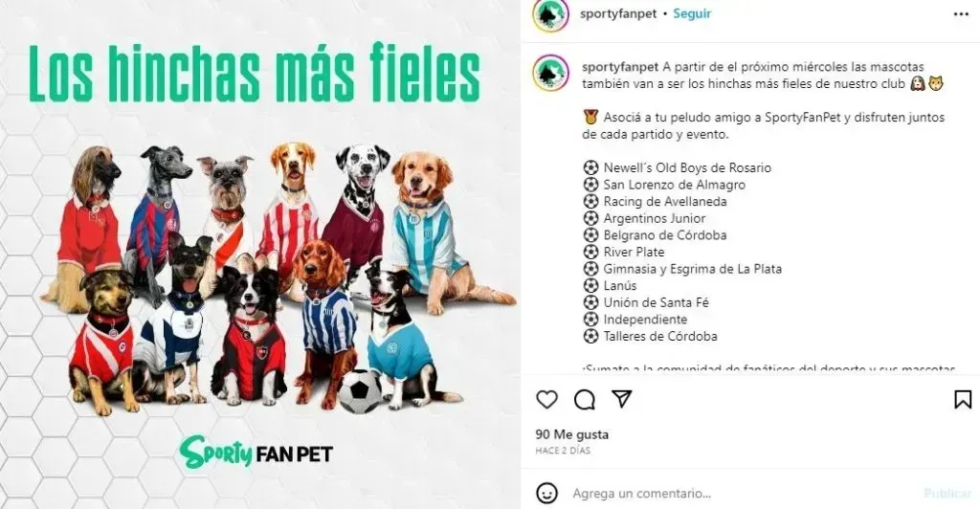Click the Sporty Fan Pet logo in image
The height and width of the screenshot is (509, 980).
pos(256,453)
